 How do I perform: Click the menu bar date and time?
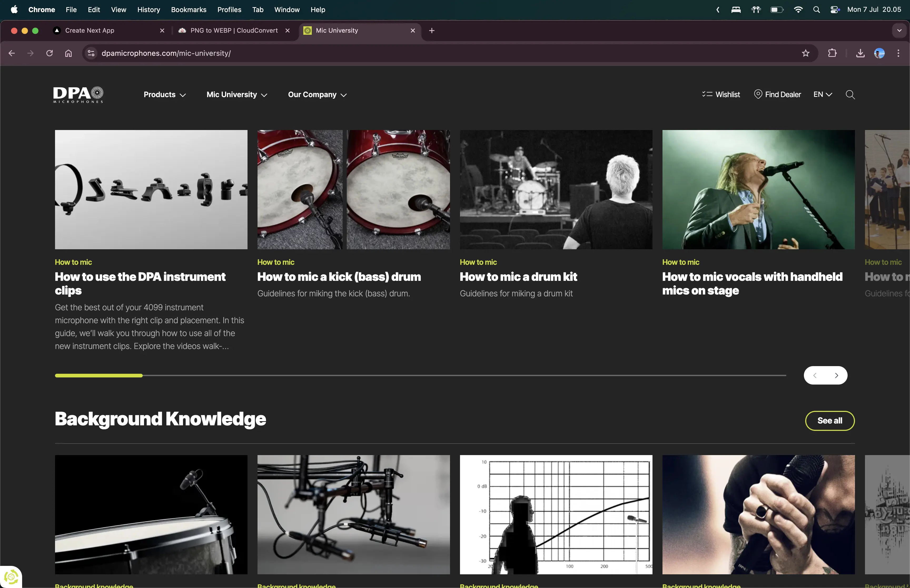pos(874,9)
